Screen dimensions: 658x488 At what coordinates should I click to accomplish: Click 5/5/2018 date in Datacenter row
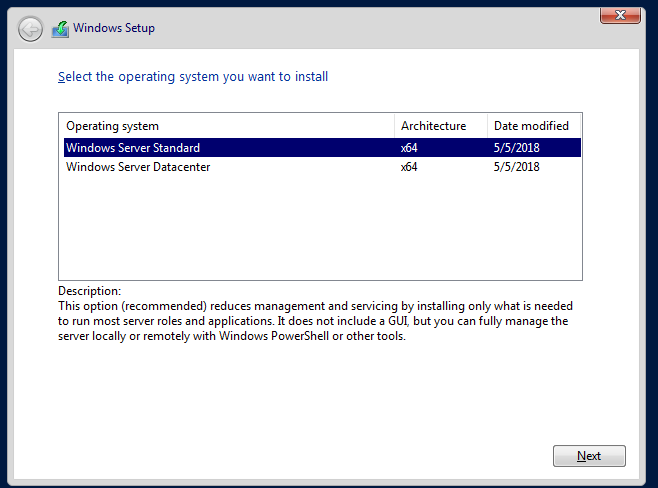tap(517, 167)
